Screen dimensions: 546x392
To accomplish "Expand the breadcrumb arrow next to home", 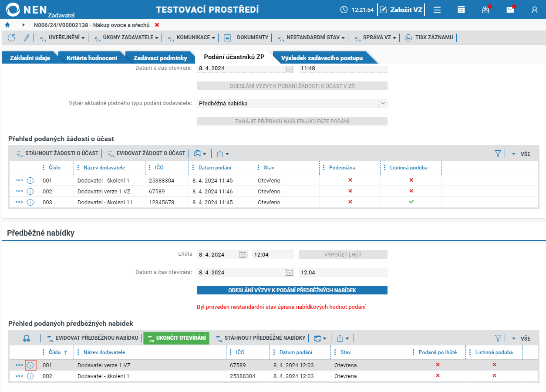I will (24, 25).
